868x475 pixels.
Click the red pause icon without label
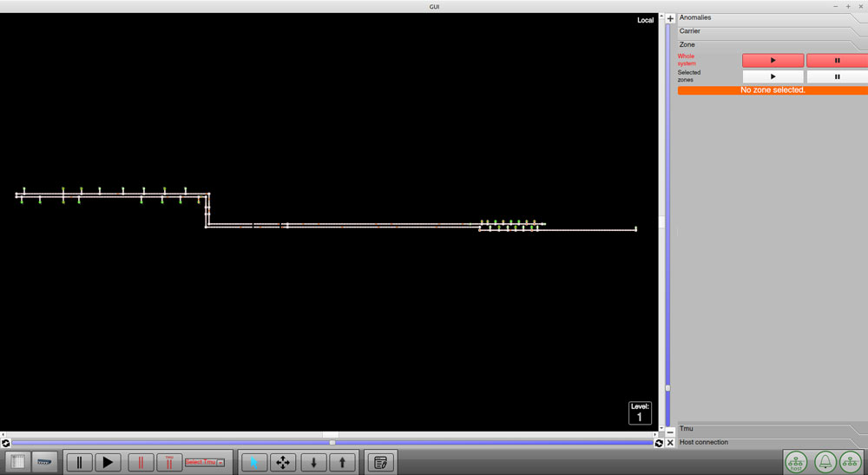pyautogui.click(x=141, y=463)
